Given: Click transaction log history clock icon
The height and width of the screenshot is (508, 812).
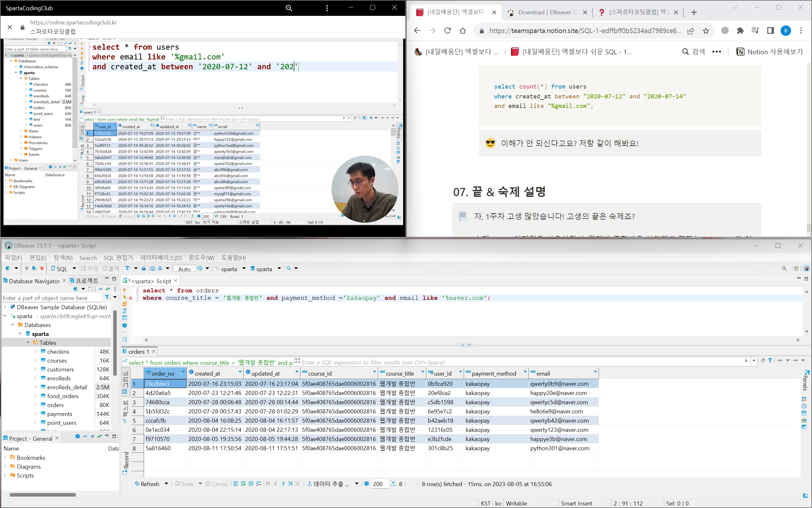Looking at the screenshot, I should 200,269.
